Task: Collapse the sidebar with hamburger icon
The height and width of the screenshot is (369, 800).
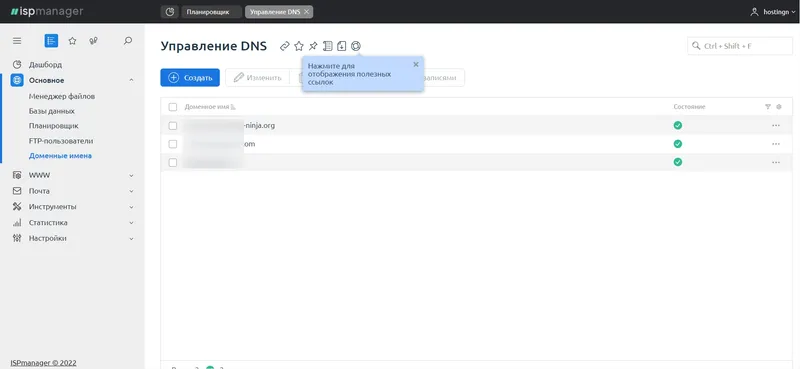Action: 17,41
